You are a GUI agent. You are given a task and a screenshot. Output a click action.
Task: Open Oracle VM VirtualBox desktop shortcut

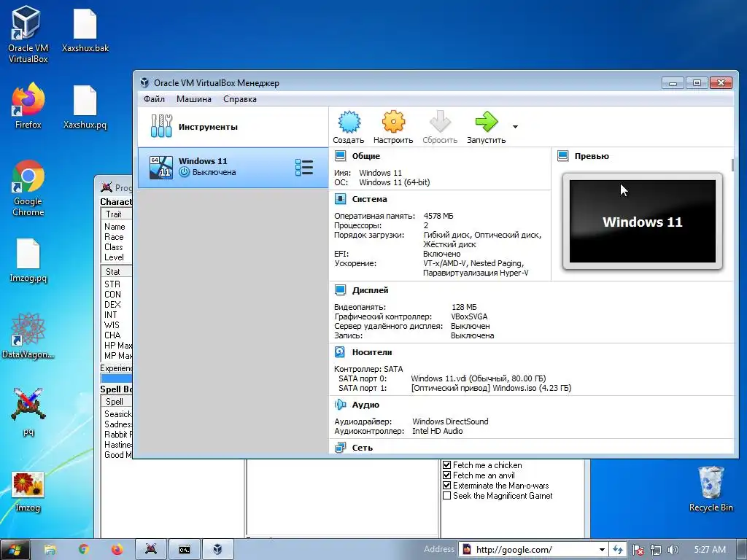(28, 34)
